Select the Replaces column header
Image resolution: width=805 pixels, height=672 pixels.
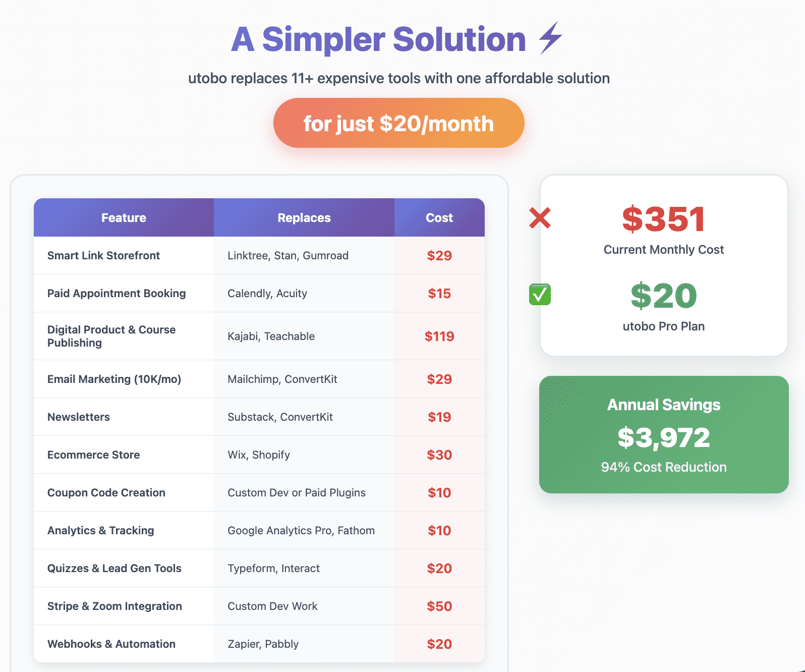click(x=304, y=217)
